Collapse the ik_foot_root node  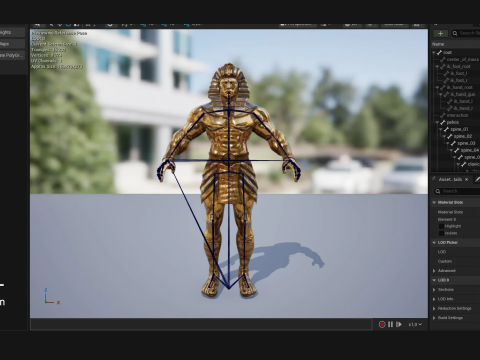(437, 66)
